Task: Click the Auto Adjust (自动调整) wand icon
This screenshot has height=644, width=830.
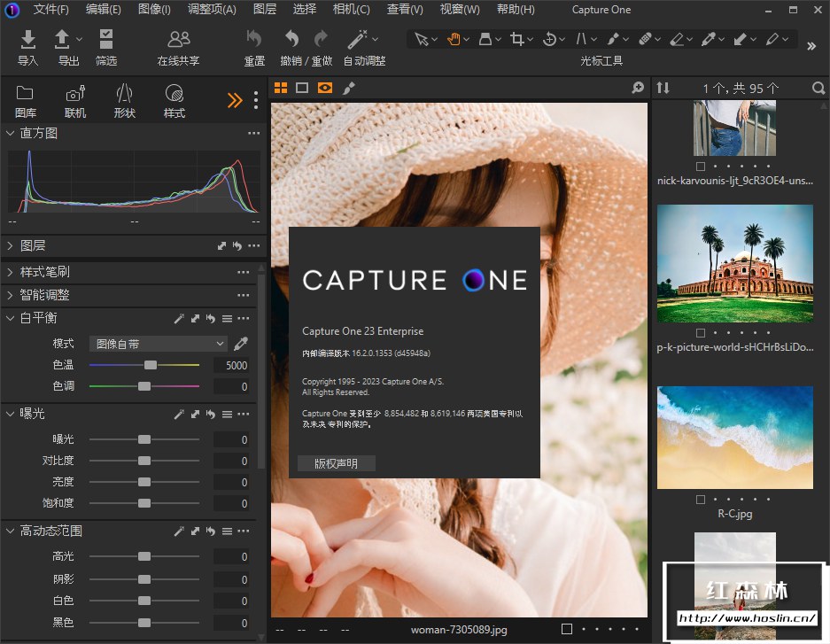Action: click(x=358, y=39)
